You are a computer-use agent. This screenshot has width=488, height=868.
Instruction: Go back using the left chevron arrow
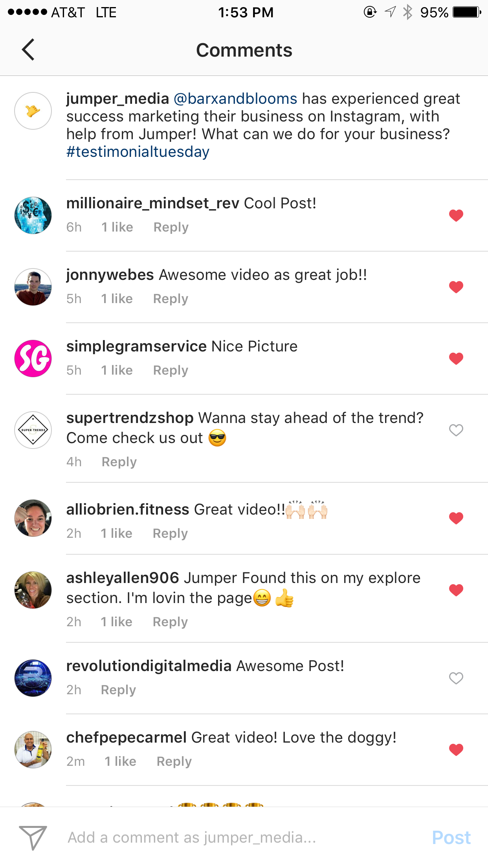click(28, 50)
